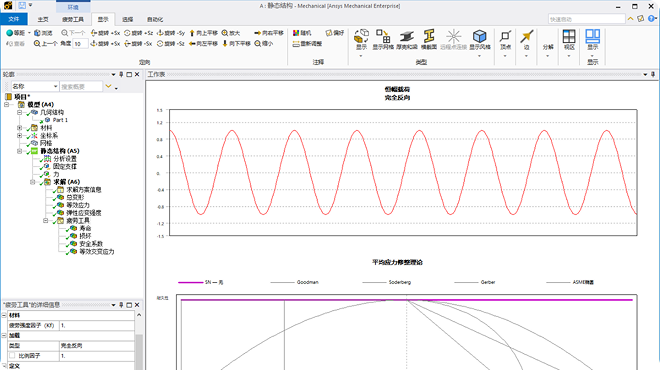Collapse the 疲劳工具 fatigue tool node
660x370 pixels.
pos(45,221)
